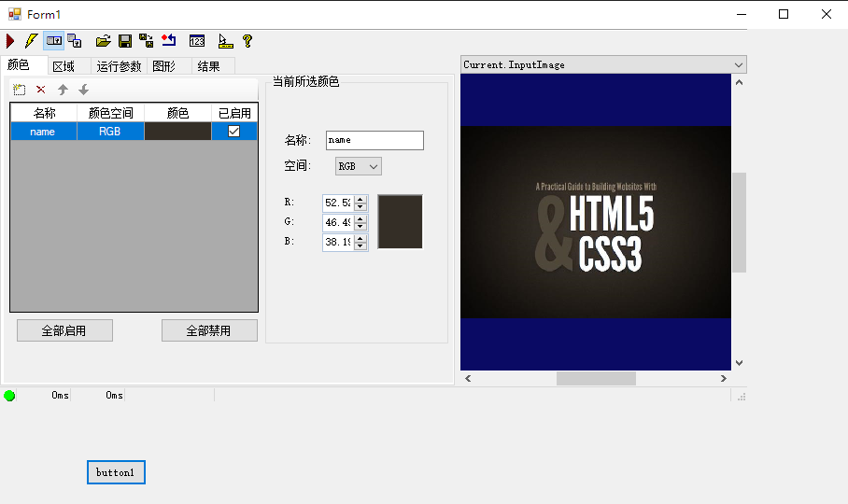Click the floating display windows icon
The height and width of the screenshot is (504, 848).
75,41
